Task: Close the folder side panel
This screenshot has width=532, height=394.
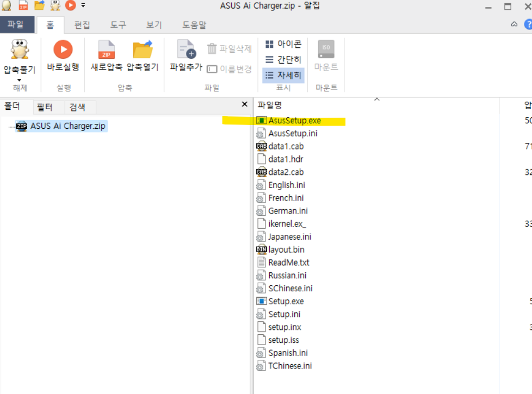Action: tap(244, 104)
